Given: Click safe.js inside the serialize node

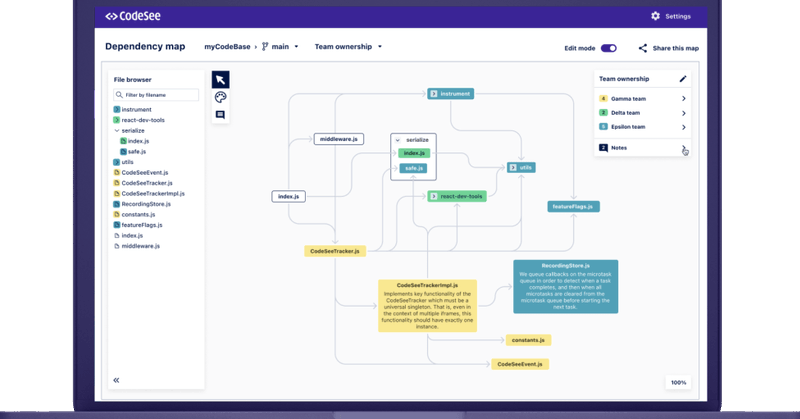Looking at the screenshot, I should (x=413, y=168).
